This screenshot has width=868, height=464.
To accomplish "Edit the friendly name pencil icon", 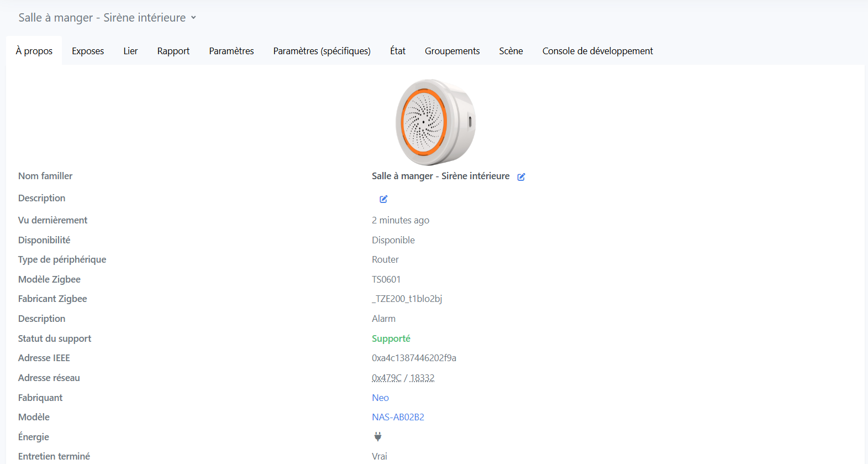I will [521, 177].
